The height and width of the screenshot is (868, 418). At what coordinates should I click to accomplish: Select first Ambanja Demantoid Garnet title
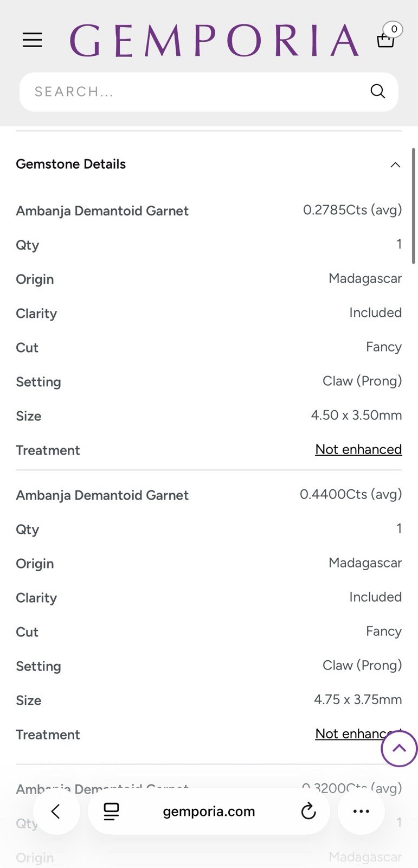coord(102,211)
